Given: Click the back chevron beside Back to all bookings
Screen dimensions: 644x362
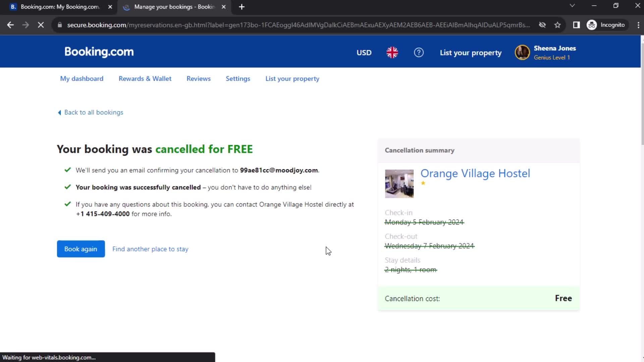Looking at the screenshot, I should (x=59, y=113).
